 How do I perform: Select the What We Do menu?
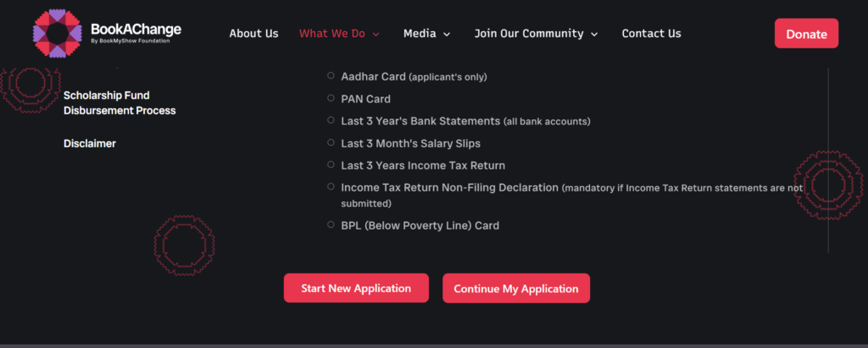pyautogui.click(x=332, y=33)
